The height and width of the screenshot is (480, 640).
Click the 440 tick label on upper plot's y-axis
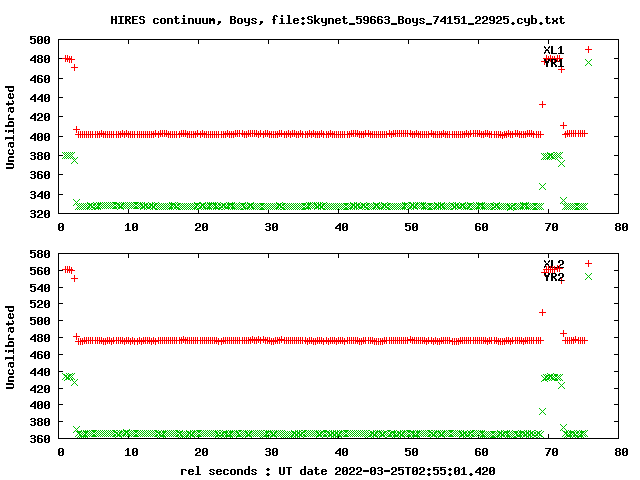tap(40, 98)
